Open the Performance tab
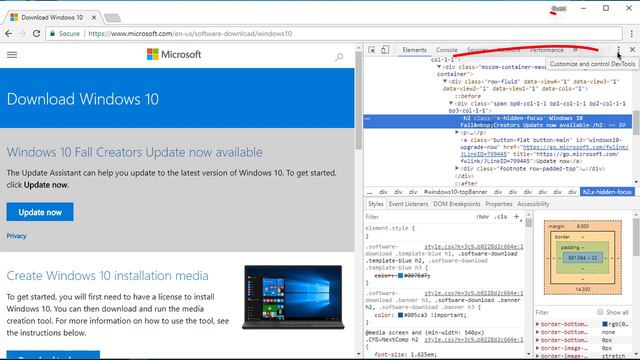Image resolution: width=640 pixels, height=360 pixels. [547, 50]
